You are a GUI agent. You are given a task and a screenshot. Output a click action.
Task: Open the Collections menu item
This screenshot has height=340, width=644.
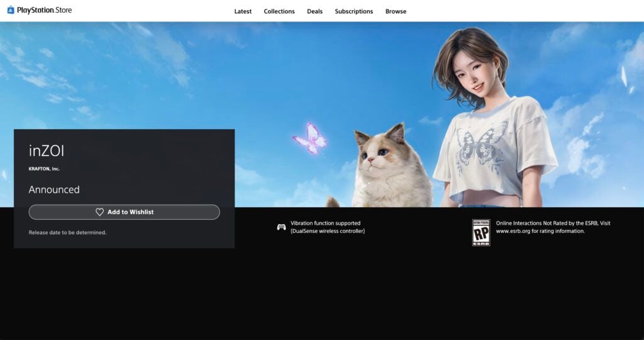coord(279,11)
